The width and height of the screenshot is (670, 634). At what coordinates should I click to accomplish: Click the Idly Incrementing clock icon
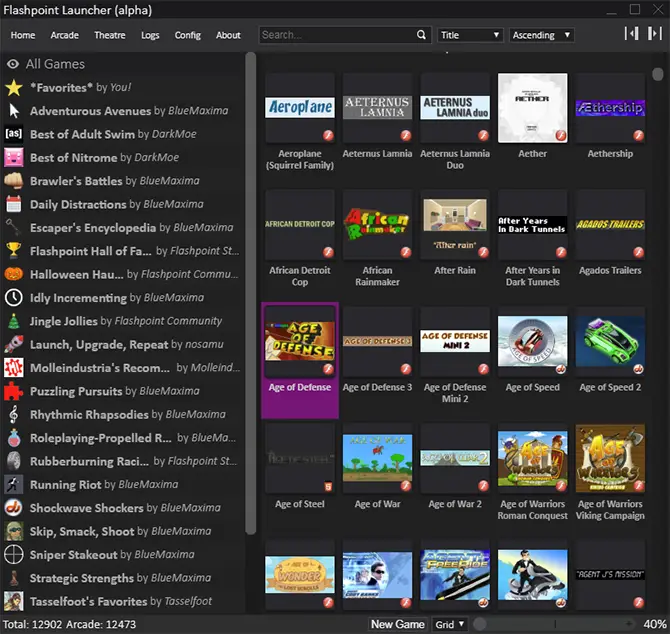point(14,298)
